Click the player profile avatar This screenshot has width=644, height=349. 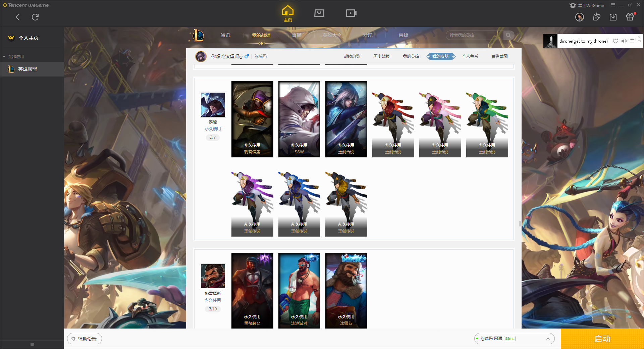(x=201, y=56)
